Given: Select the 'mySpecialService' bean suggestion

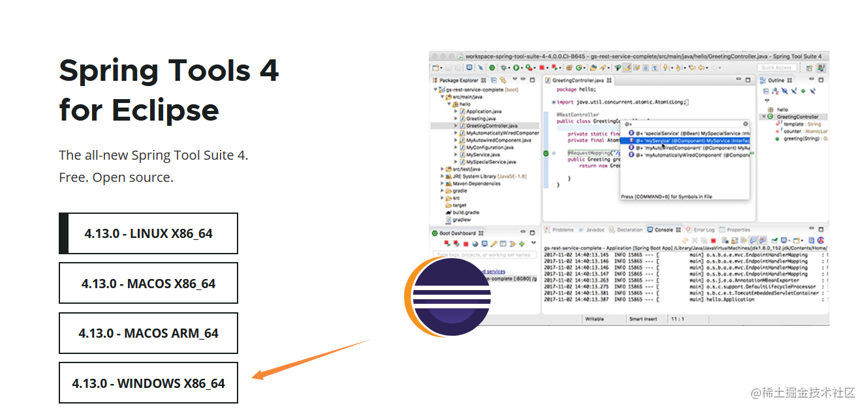Looking at the screenshot, I should (688, 133).
